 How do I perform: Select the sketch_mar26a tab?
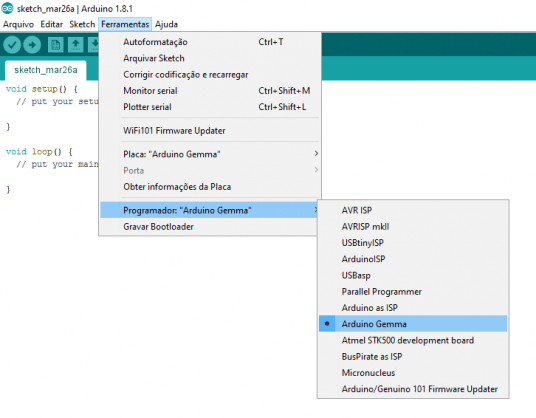(46, 70)
